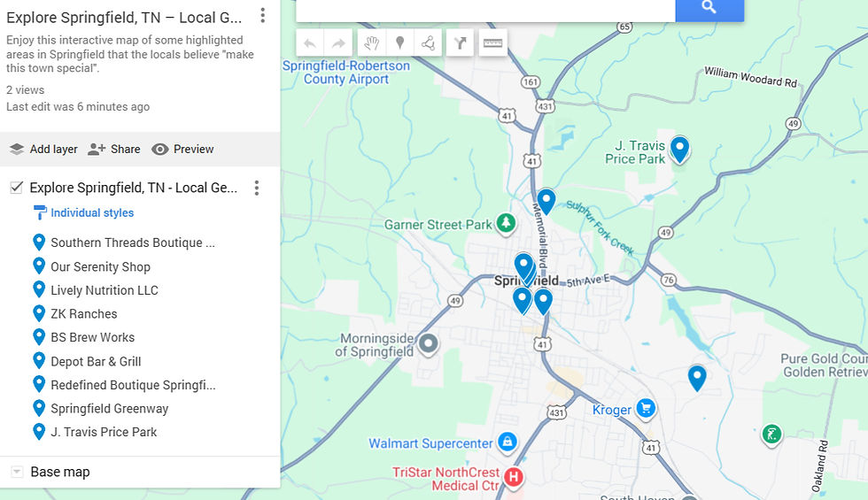868x500 pixels.
Task: Select the measure distances ruler tool
Action: 492,43
